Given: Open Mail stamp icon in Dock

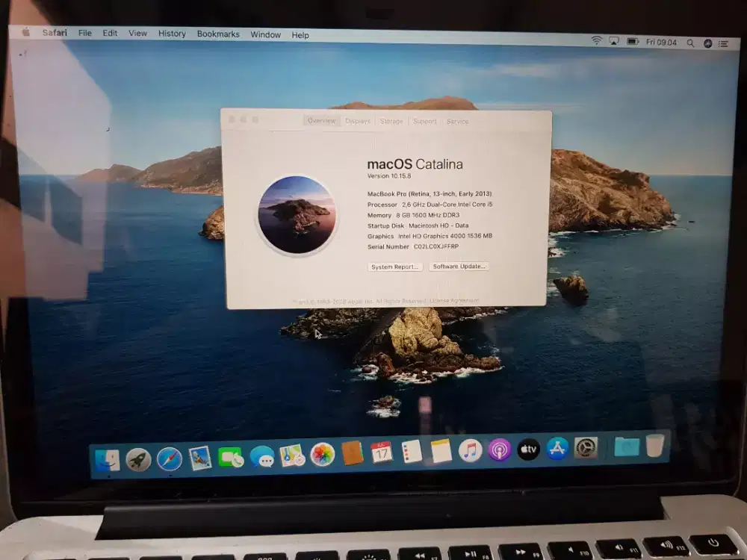Looking at the screenshot, I should [x=199, y=458].
